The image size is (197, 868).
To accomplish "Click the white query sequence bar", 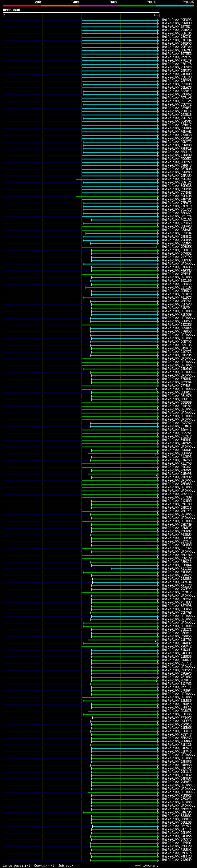I will click(x=81, y=12).
